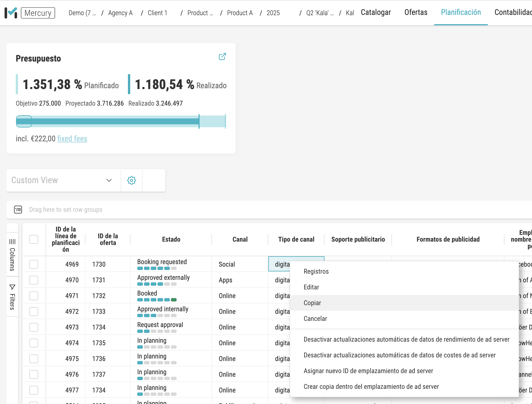Screen dimensions: 532x404
Task: Click status progress dots for Booked row
Action: 157,300
